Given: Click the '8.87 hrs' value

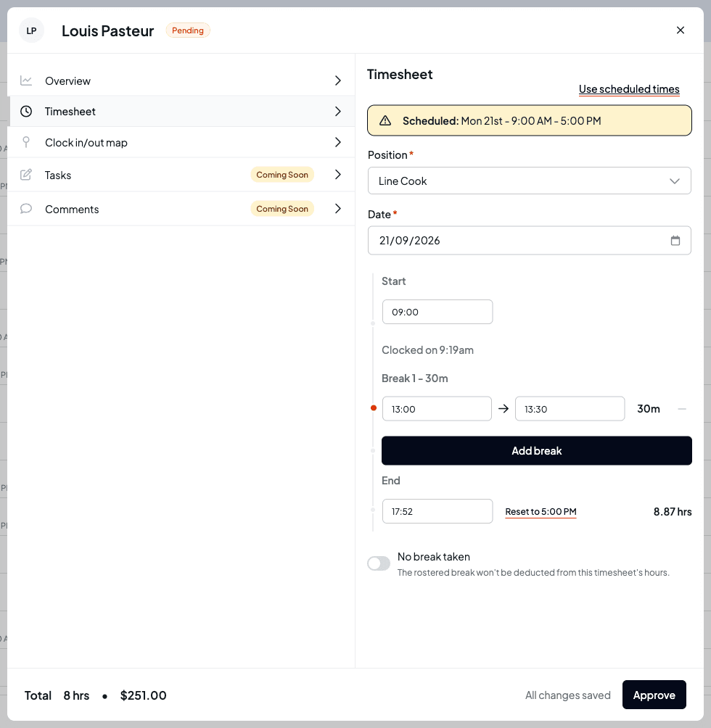Looking at the screenshot, I should 673,512.
